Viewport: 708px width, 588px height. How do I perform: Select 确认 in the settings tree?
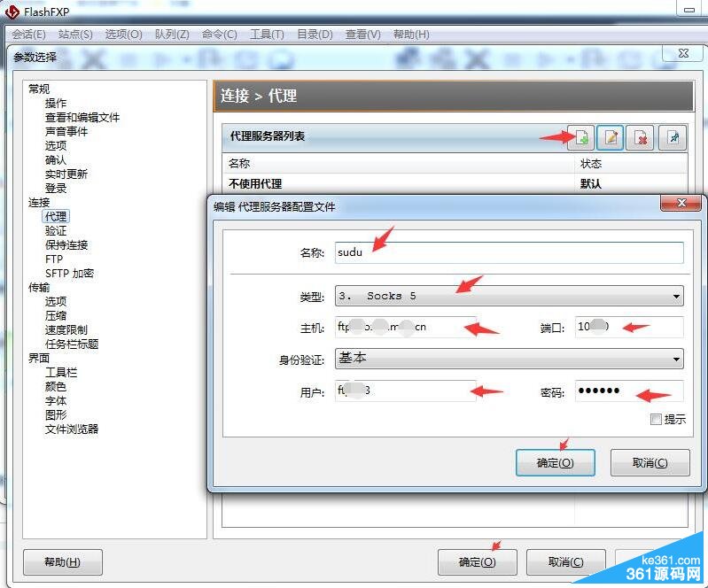coord(56,159)
